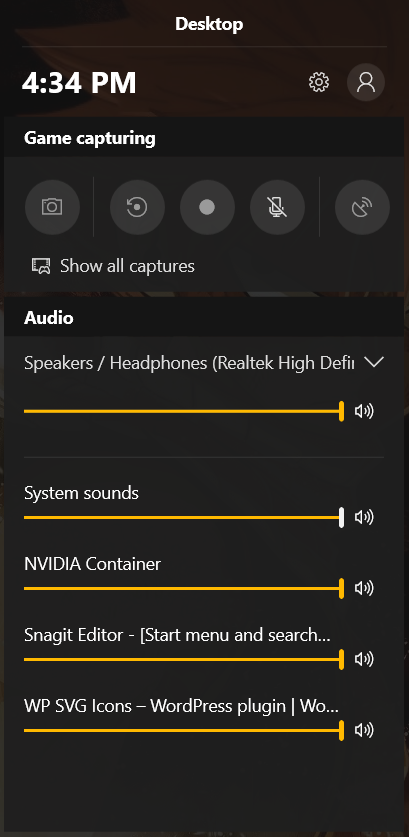The width and height of the screenshot is (409, 837).
Task: Take a screenshot with the camera icon
Action: [x=52, y=207]
